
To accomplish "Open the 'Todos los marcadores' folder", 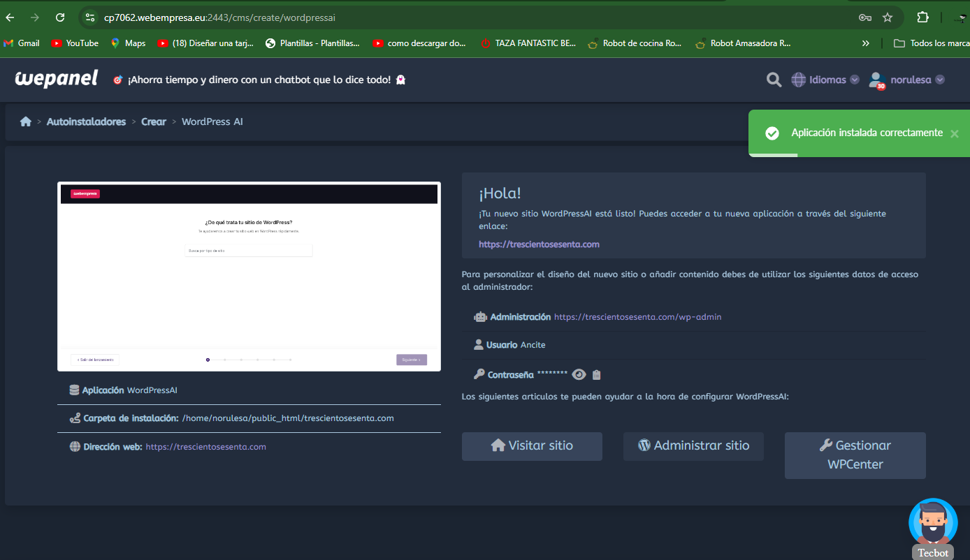I will tap(931, 43).
